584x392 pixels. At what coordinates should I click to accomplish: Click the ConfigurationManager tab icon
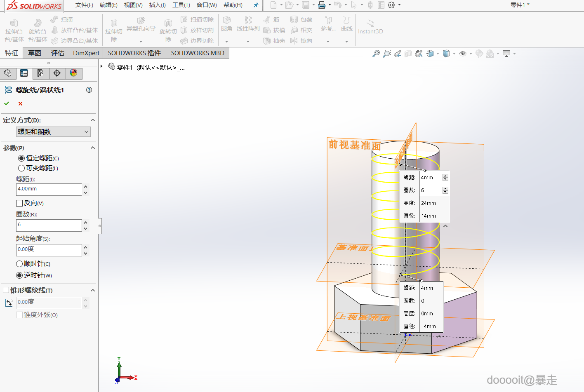(40, 73)
